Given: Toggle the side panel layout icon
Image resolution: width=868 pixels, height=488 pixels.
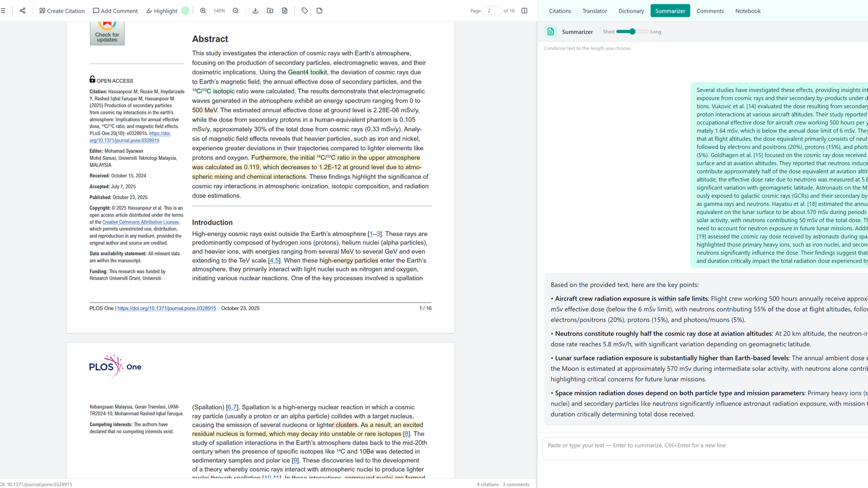Looking at the screenshot, I should pyautogui.click(x=524, y=10).
